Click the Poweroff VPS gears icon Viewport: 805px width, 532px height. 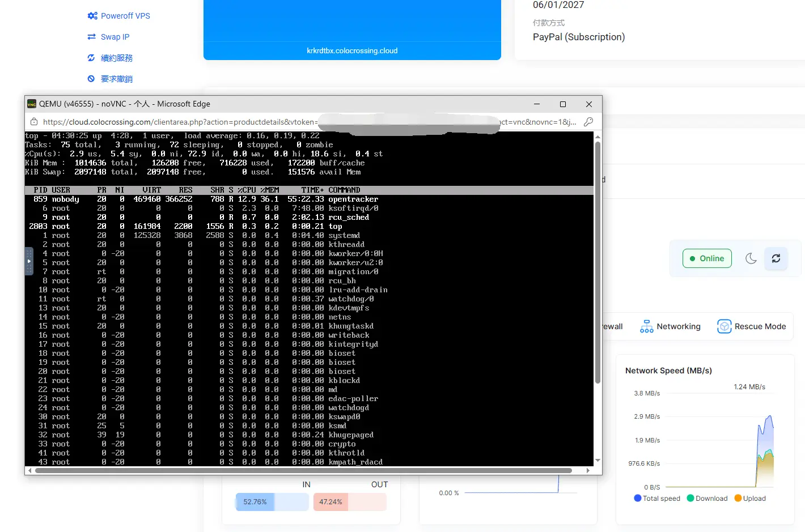[x=92, y=16]
